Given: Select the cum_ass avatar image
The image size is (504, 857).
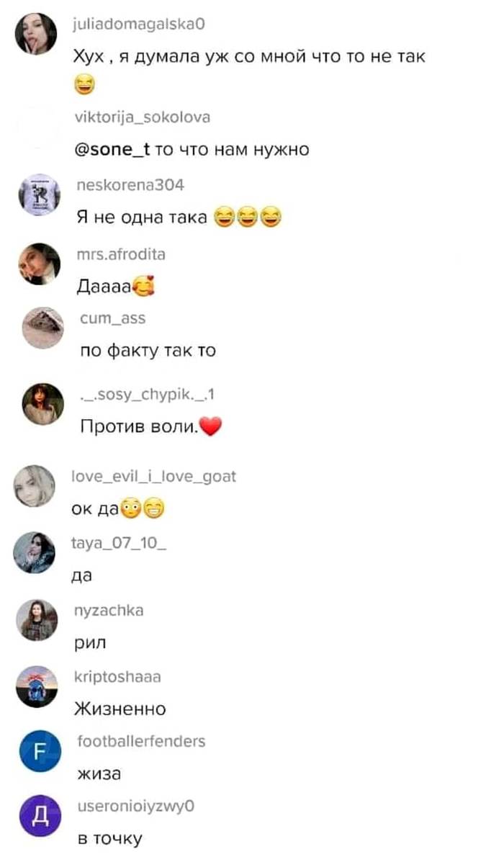Looking at the screenshot, I should coord(42,328).
